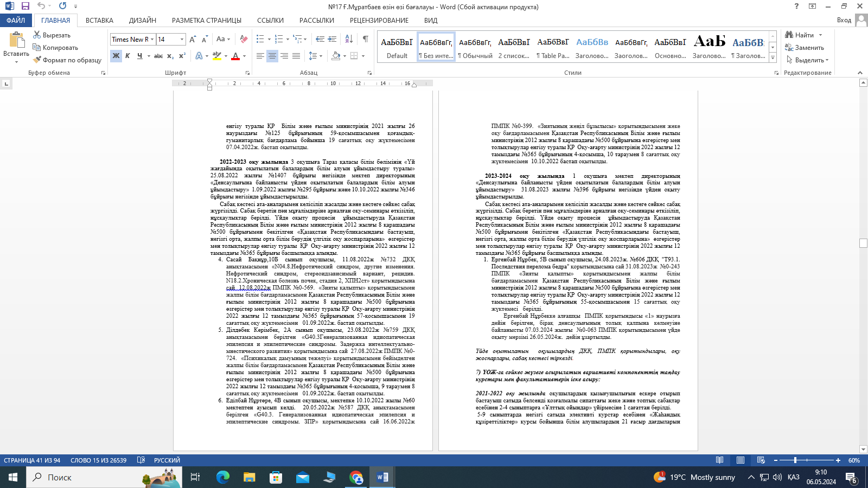Toggle bold formatting (Ж)
This screenshot has height=488, width=868.
click(x=116, y=55)
